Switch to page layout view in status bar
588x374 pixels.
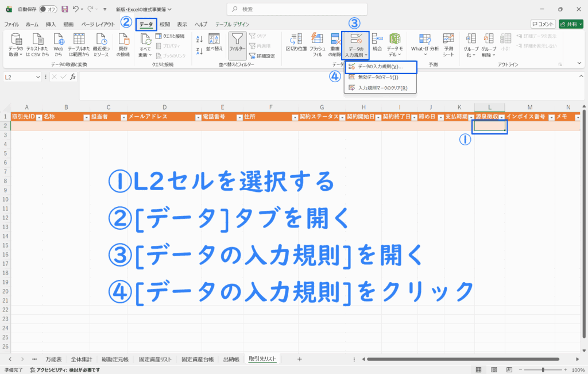[493, 370]
